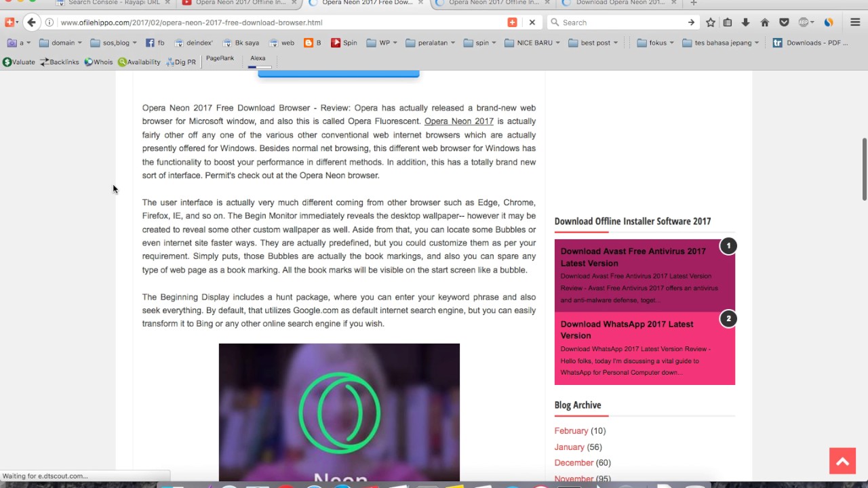Click the 'Waiting for e.dtscout.com...' status text
The width and height of the screenshot is (868, 488).
coord(45,476)
